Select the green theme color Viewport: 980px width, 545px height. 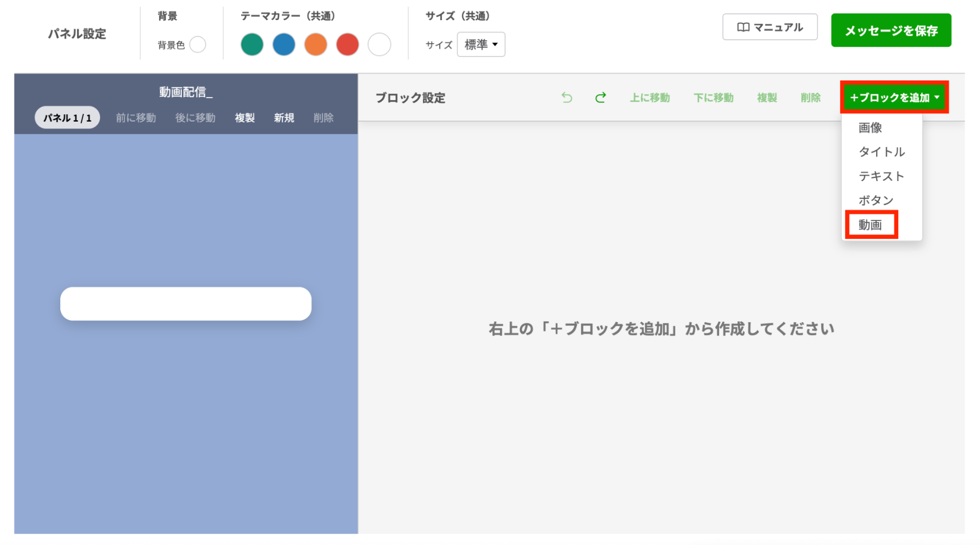tap(252, 45)
